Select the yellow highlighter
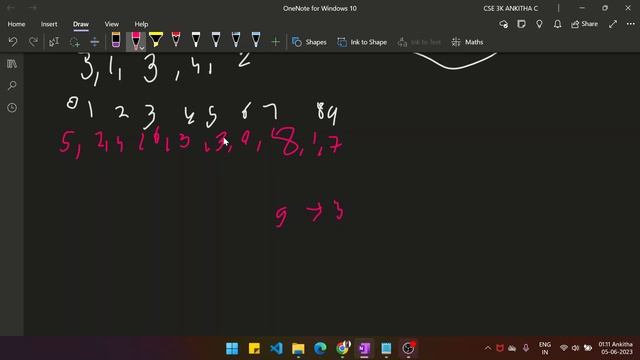The width and height of the screenshot is (640, 360). tap(156, 40)
